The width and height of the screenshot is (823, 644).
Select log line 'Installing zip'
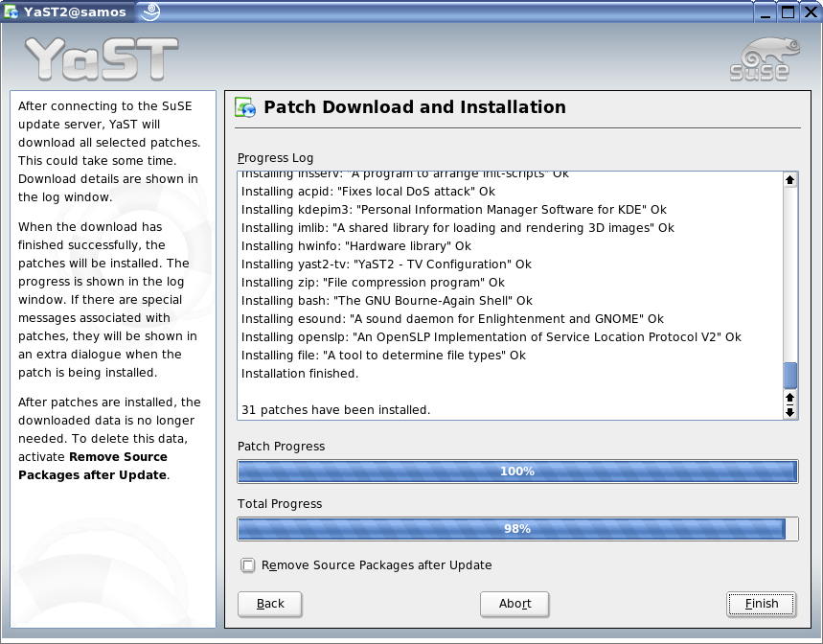[373, 283]
